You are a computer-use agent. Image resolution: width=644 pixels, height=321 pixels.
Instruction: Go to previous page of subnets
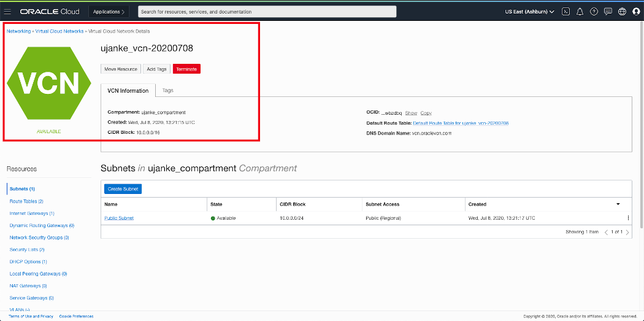(606, 232)
